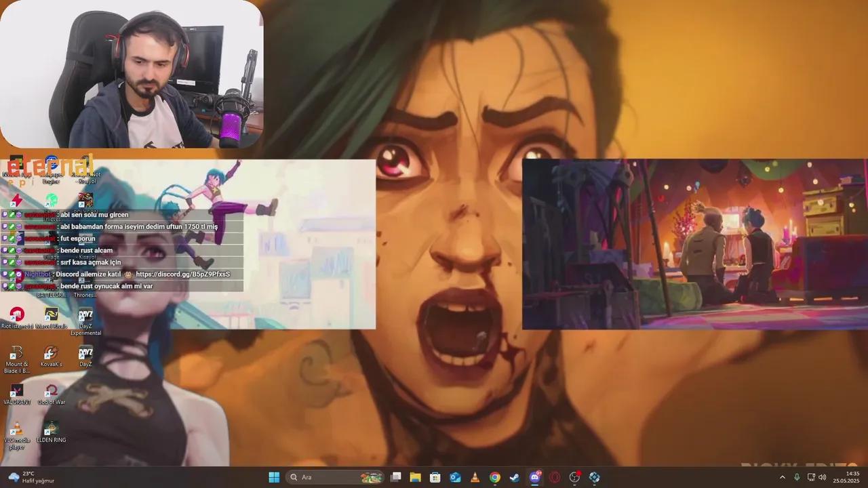Click the microphone icon in system tray
Viewport: 868px width, 488px height.
pos(797,477)
